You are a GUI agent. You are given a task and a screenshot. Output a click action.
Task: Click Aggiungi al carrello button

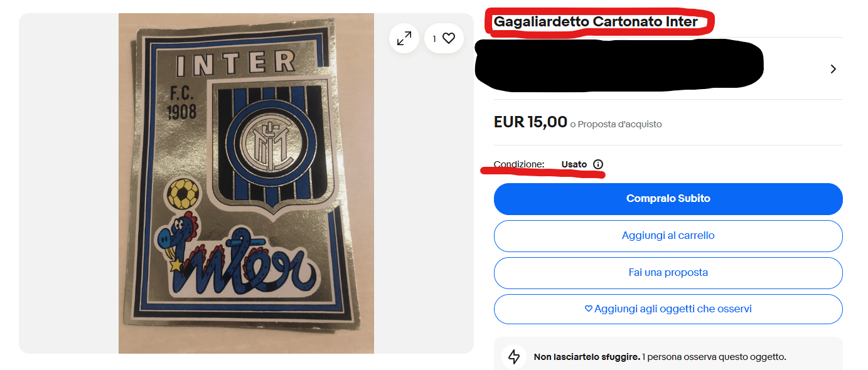(668, 236)
